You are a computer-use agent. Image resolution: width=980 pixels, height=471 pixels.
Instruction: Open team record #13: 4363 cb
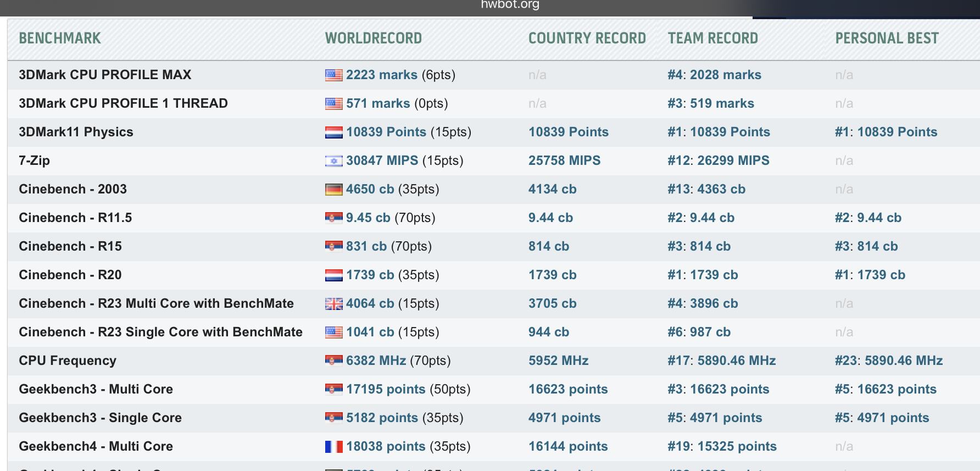(706, 189)
